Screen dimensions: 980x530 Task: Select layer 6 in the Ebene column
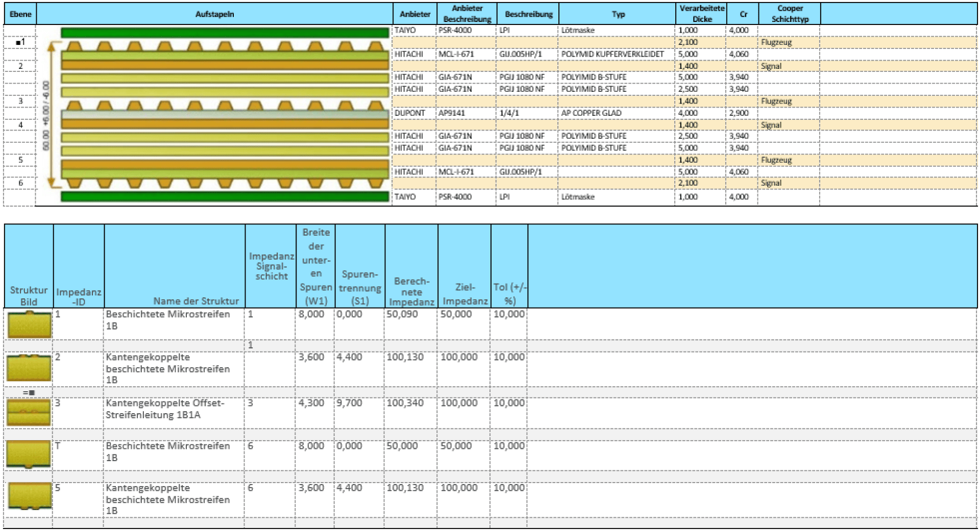point(20,183)
